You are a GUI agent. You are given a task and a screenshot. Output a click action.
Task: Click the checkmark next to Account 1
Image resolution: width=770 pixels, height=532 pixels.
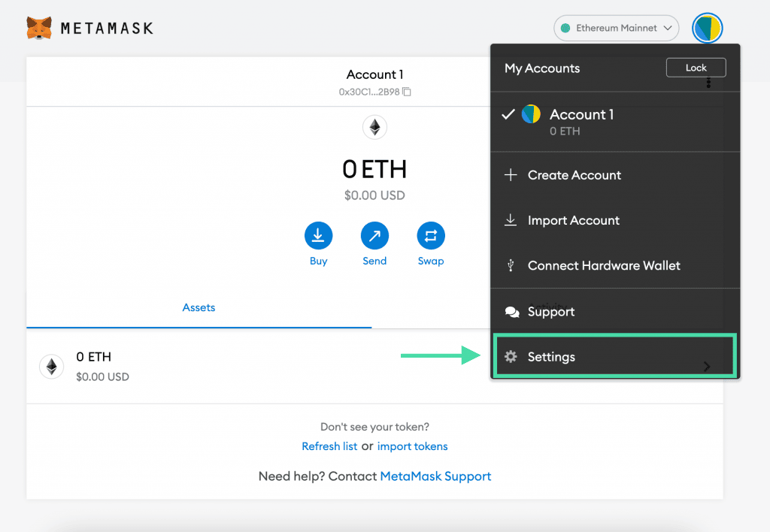coord(508,114)
